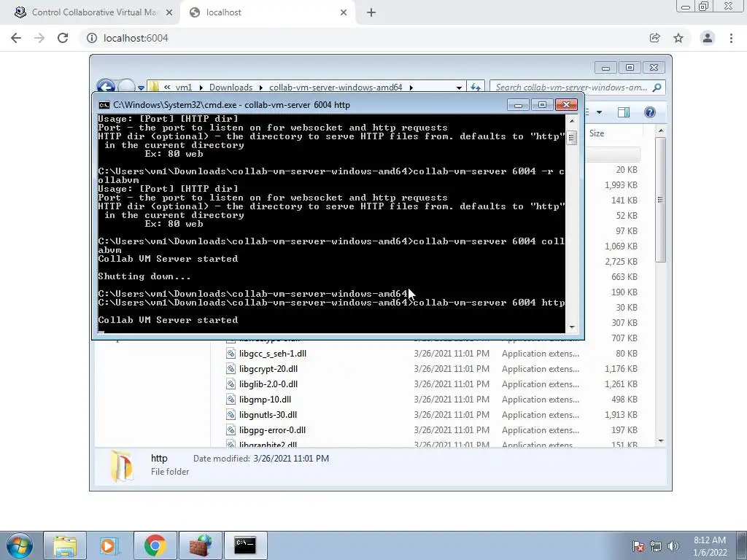Image resolution: width=747 pixels, height=560 pixels.
Task: Expand arrow after collab-vm-server-windows-amd64 breadcrumb
Action: [x=411, y=87]
